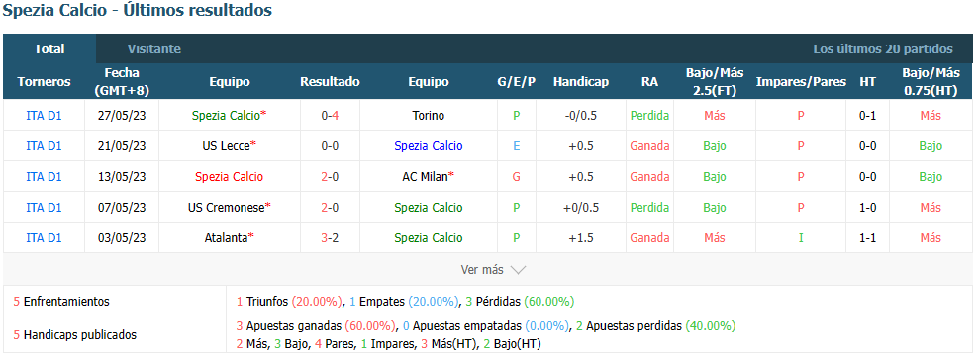
Task: Click the Torneos column header
Action: coord(44,82)
